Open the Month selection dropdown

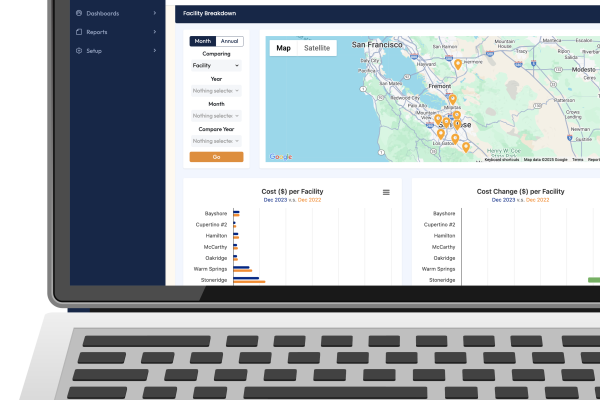click(x=216, y=115)
